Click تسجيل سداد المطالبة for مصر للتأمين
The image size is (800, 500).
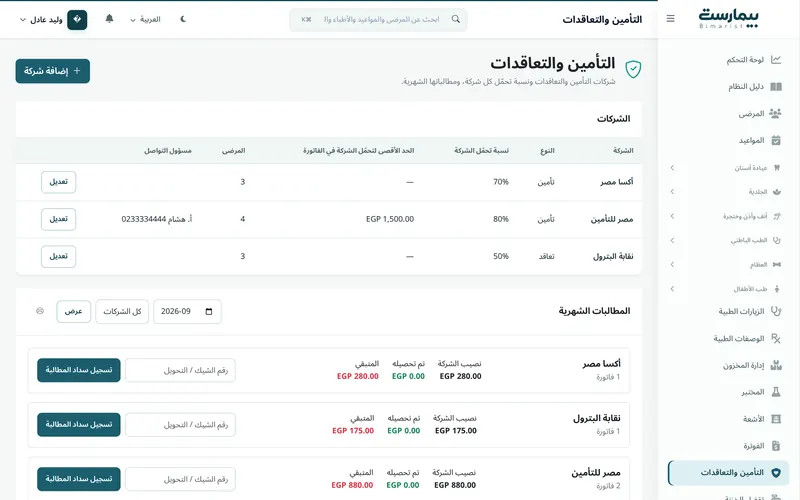(x=79, y=479)
